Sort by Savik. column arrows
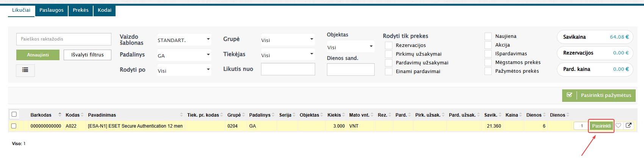644x167 pixels. pos(500,115)
